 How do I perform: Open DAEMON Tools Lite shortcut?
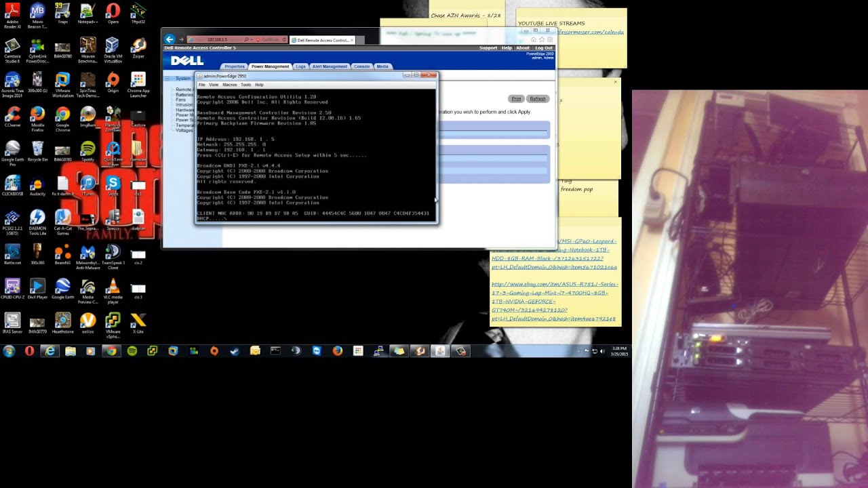click(x=37, y=222)
